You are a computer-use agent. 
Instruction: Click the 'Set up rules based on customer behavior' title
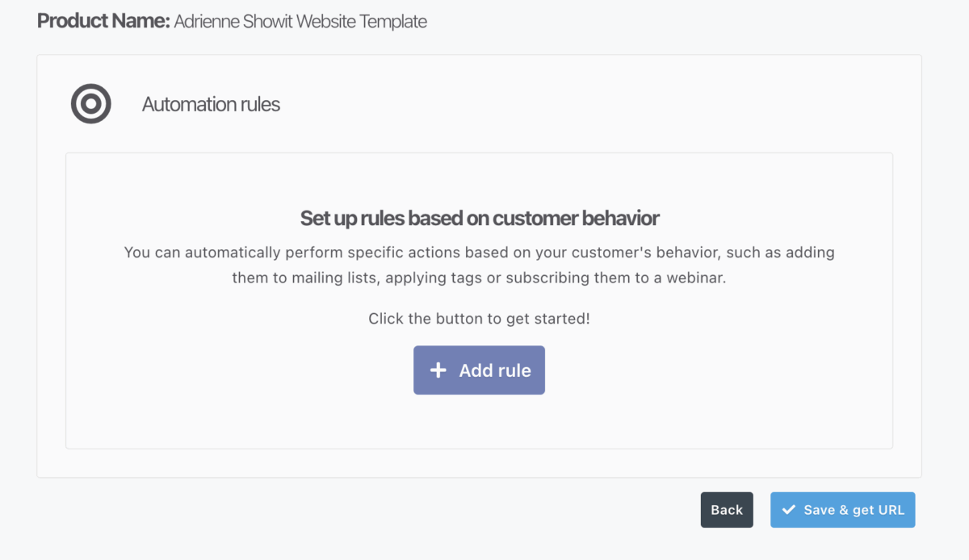point(480,218)
